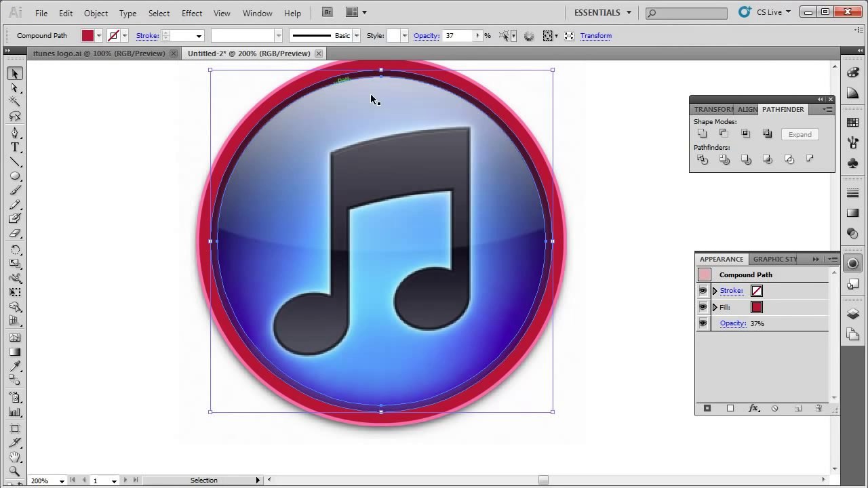The image size is (868, 488).
Task: Toggle the Opacity row eye icon
Action: pyautogui.click(x=703, y=323)
